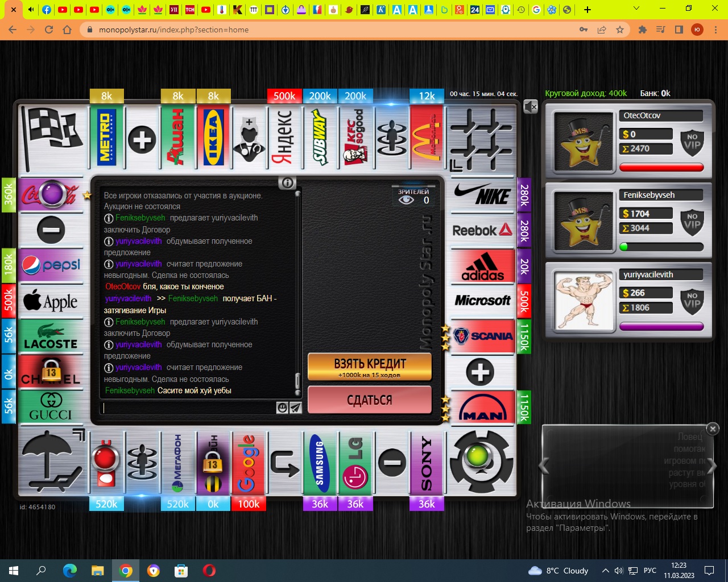This screenshot has height=582, width=728.
Task: Click the start flag corner tile
Action: point(52,139)
